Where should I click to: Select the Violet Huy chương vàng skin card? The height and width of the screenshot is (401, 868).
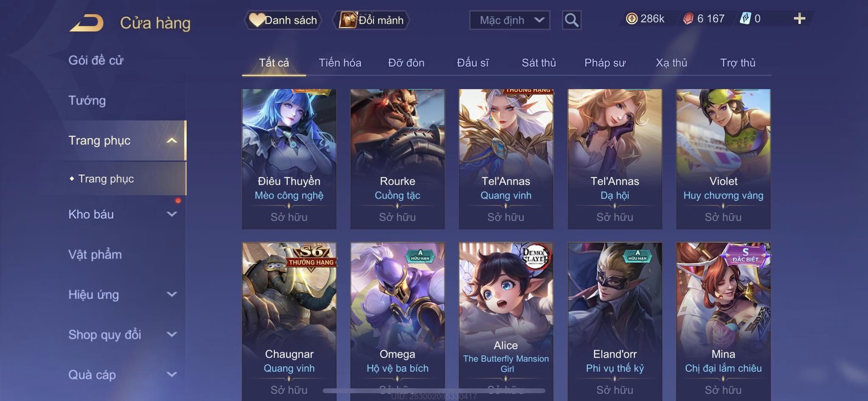click(723, 159)
